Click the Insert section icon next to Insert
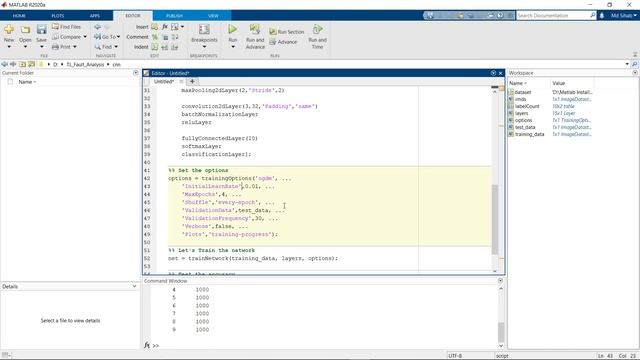The height and width of the screenshot is (360, 640). (154, 27)
